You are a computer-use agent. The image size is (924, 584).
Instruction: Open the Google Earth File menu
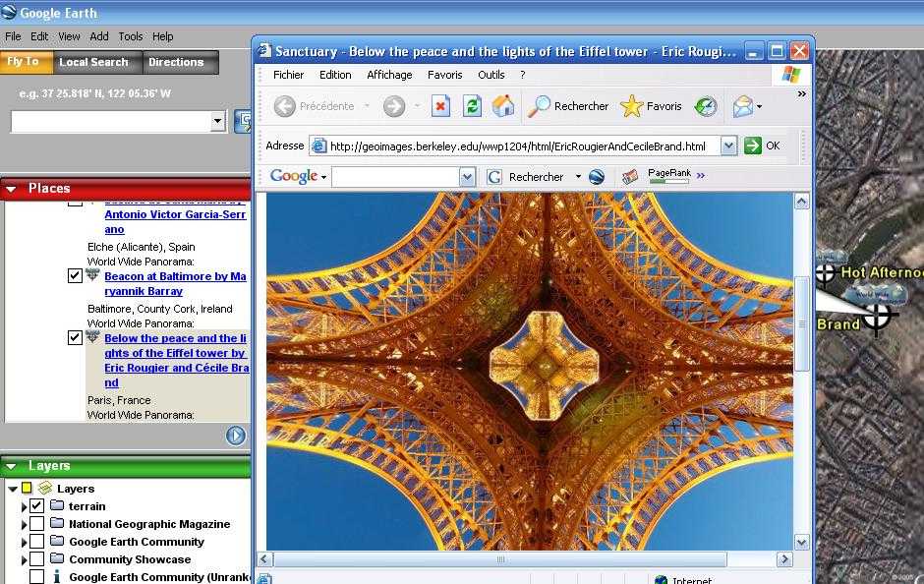(13, 36)
